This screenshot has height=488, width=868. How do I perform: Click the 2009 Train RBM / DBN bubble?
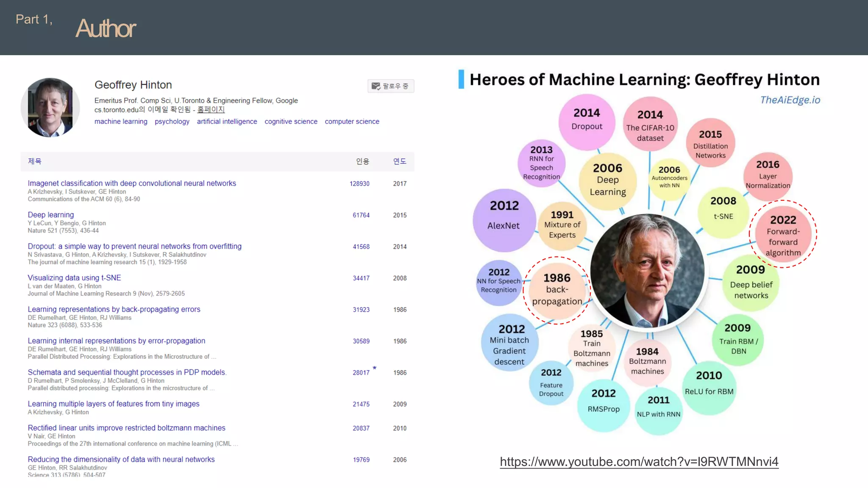[738, 340]
